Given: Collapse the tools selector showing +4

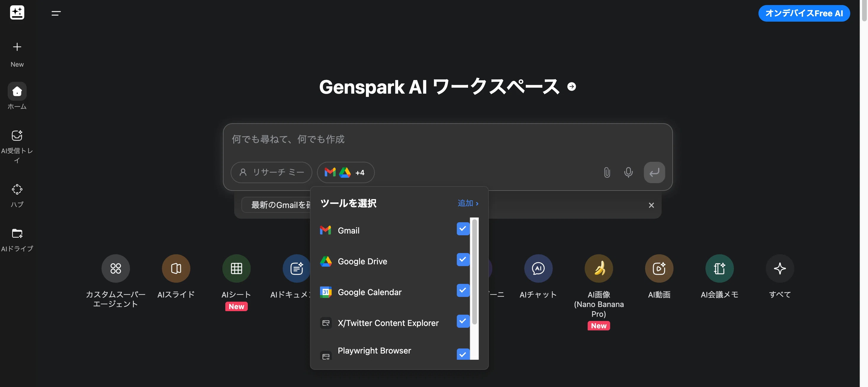Looking at the screenshot, I should click(346, 172).
